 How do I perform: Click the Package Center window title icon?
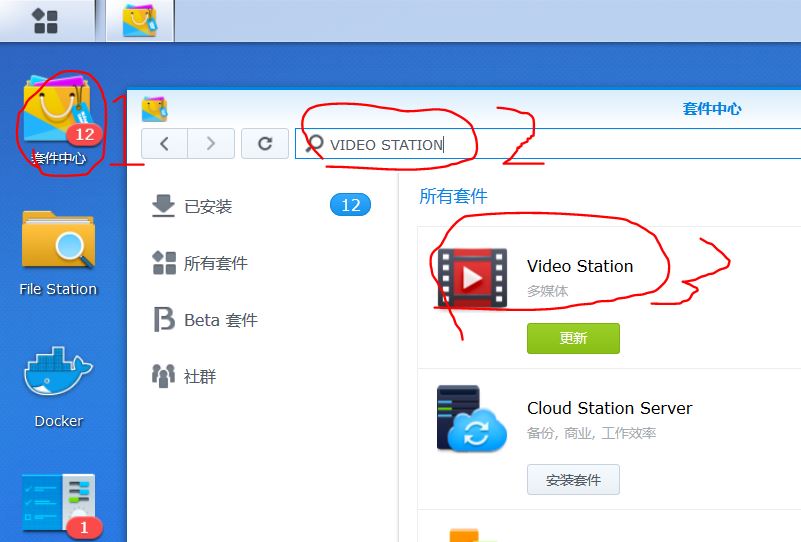coord(155,109)
